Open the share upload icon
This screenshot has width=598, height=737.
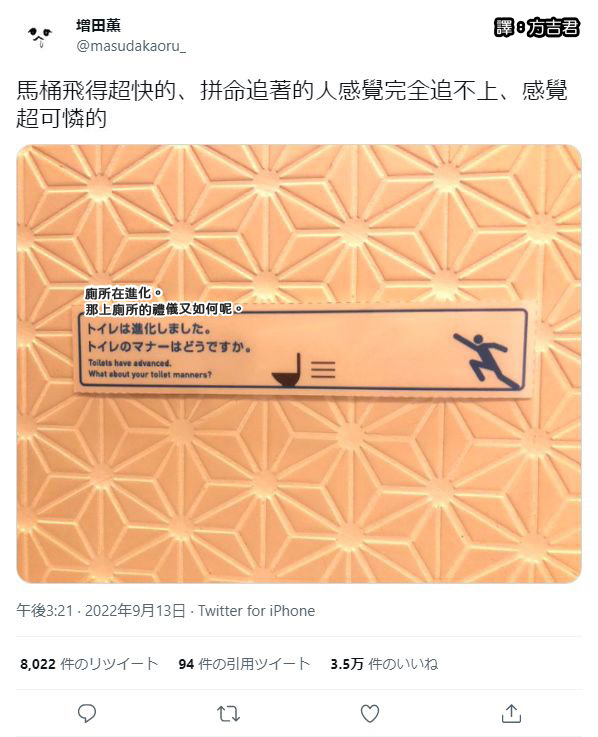[511, 713]
